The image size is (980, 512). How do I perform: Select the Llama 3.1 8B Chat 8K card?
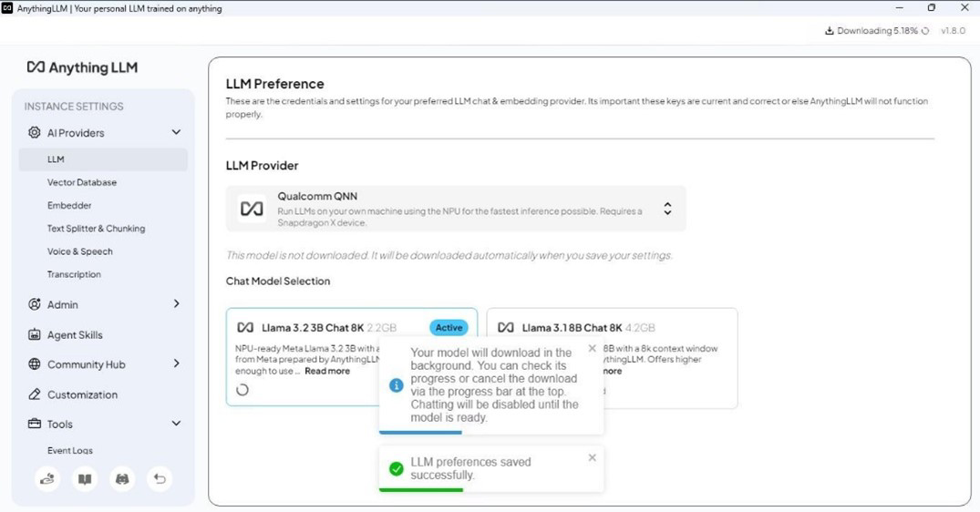[612, 358]
